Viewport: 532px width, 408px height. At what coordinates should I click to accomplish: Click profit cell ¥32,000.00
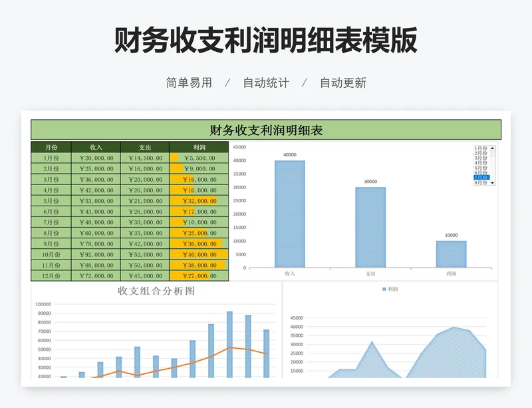point(199,201)
